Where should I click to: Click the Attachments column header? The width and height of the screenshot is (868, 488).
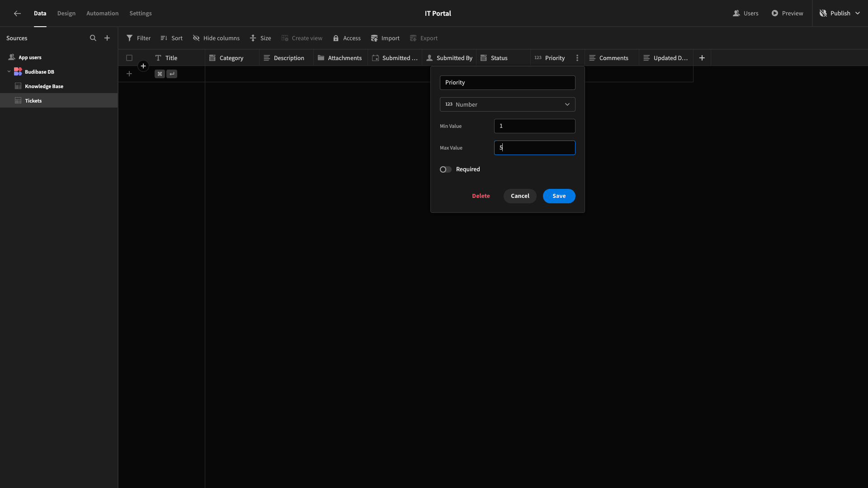click(340, 58)
